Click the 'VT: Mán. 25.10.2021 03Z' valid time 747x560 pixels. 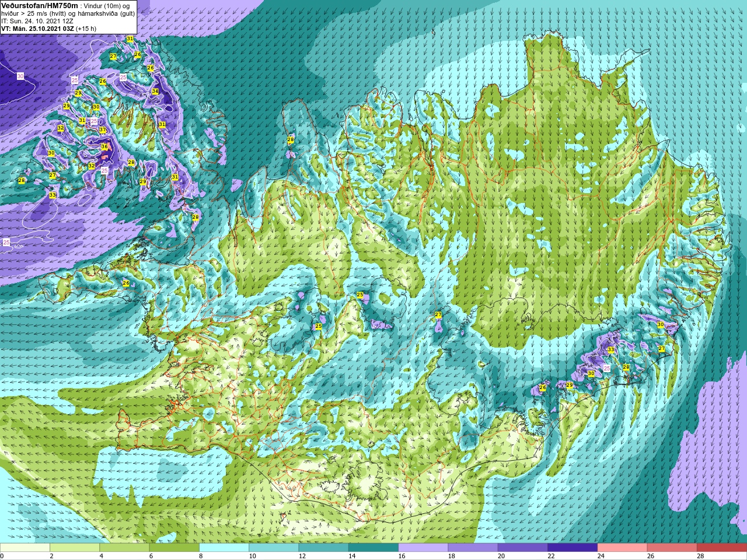(x=37, y=28)
